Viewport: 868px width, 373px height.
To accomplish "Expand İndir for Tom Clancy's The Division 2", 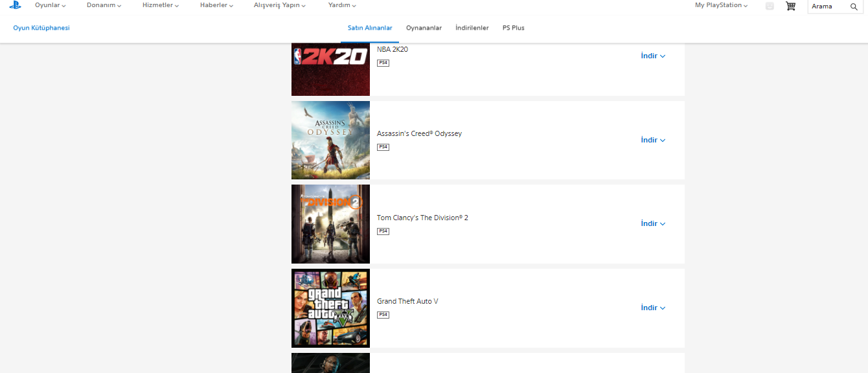I will point(653,223).
